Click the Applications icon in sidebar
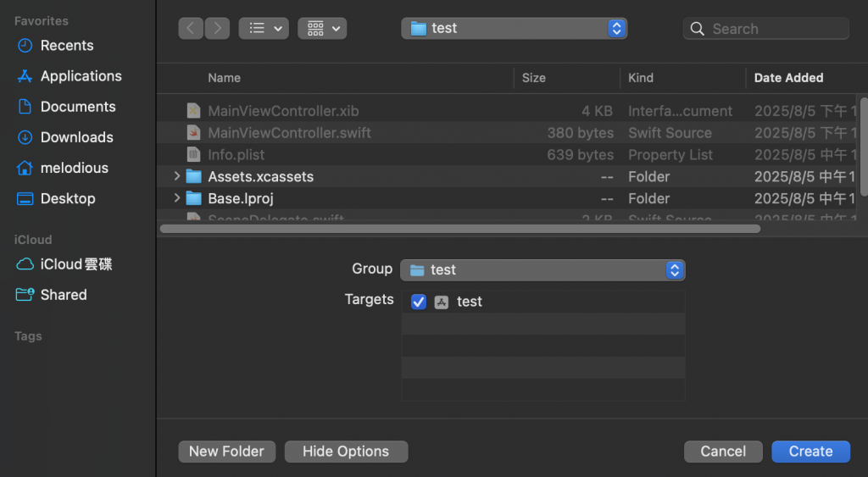868x477 pixels. (25, 76)
